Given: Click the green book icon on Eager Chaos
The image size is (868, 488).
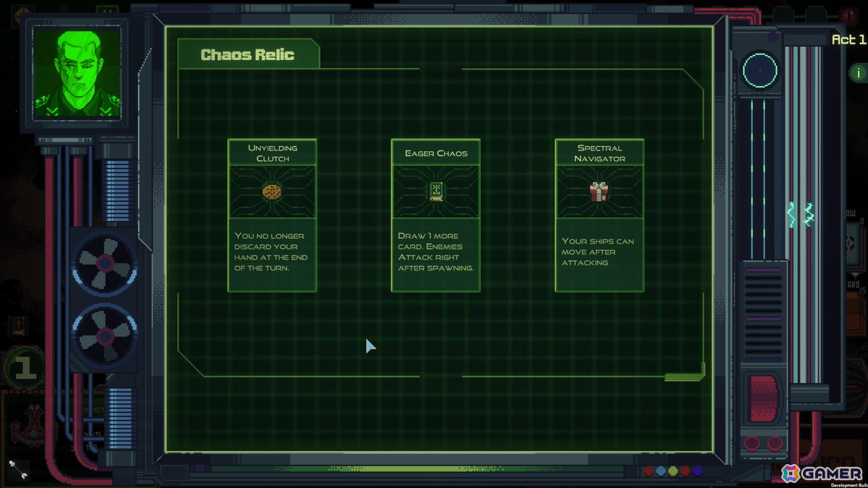Looking at the screenshot, I should [x=435, y=191].
